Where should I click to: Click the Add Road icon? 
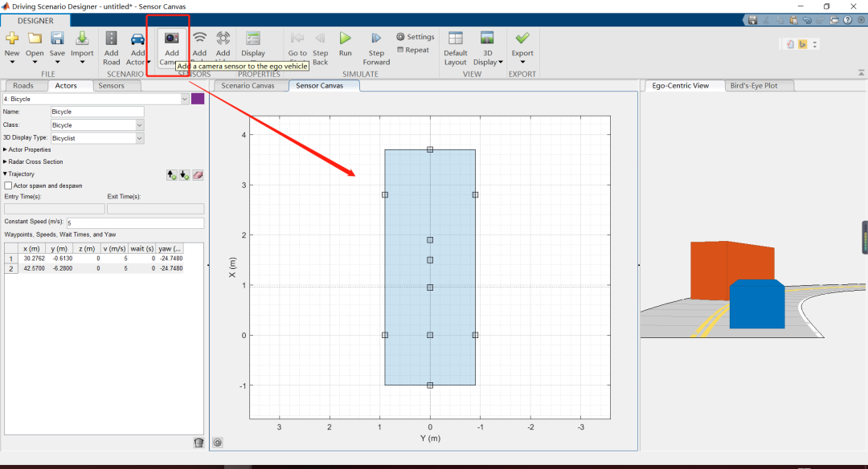point(111,39)
